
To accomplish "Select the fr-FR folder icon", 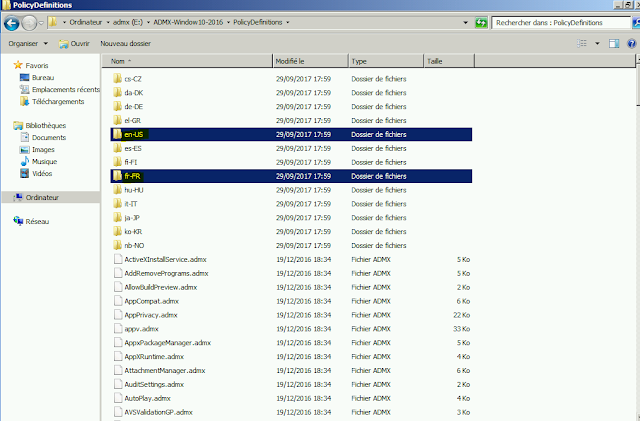I will coord(118,176).
